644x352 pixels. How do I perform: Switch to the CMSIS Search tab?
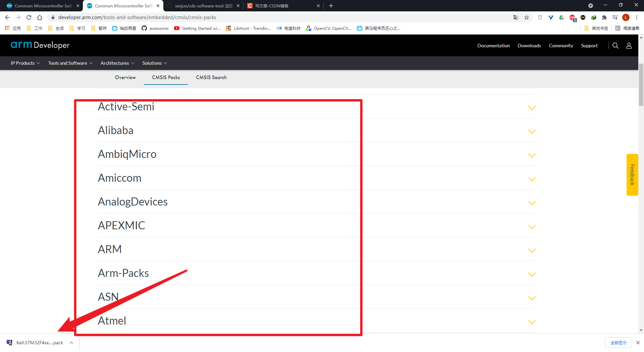point(211,77)
